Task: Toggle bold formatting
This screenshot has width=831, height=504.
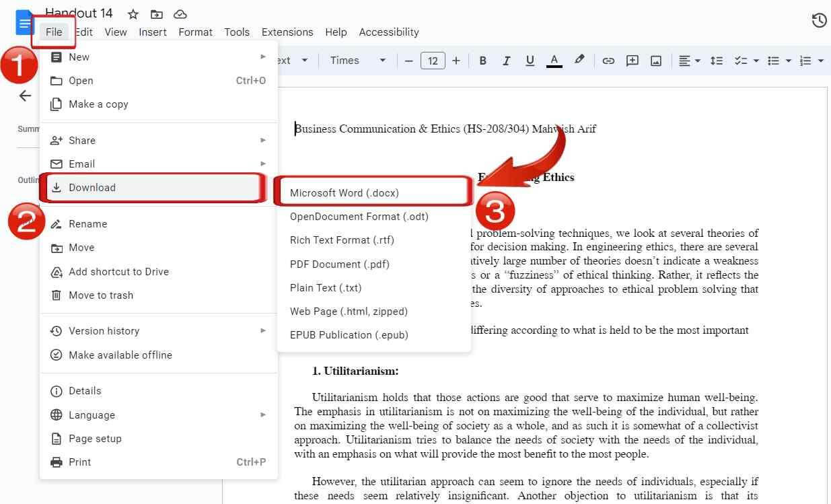Action: coord(482,60)
